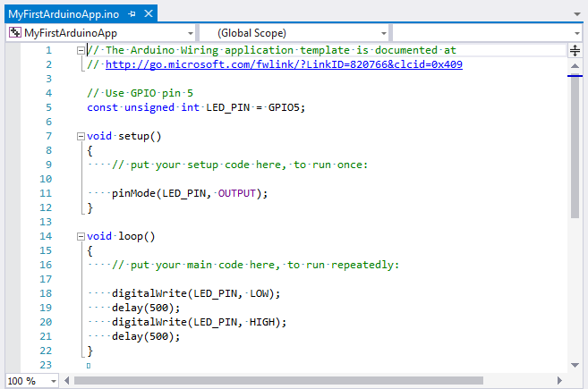This screenshot has width=588, height=389.
Task: Click digitalWrite on line 18
Action: click(149, 294)
